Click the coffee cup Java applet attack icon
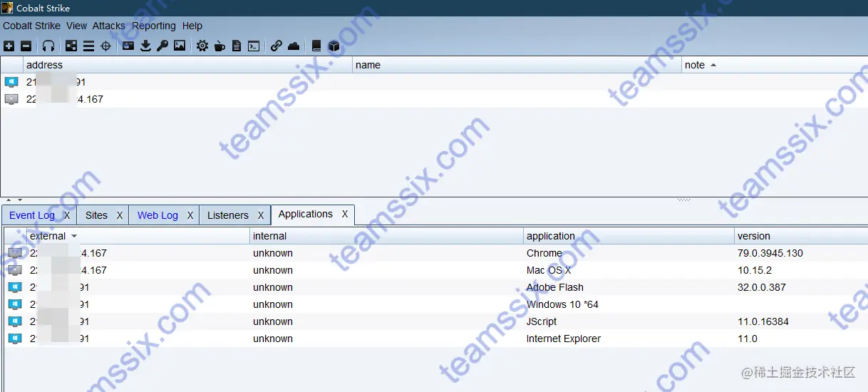The height and width of the screenshot is (392, 868). (x=219, y=46)
